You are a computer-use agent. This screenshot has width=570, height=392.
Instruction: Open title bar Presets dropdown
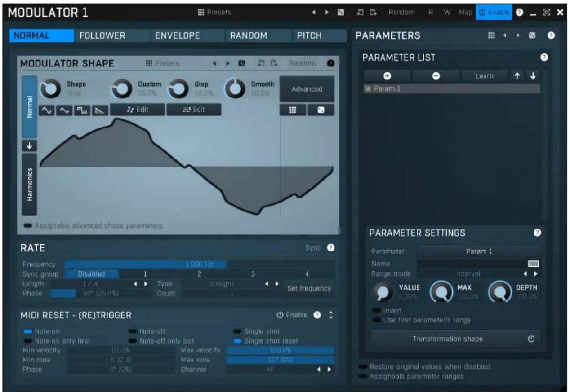(x=214, y=13)
